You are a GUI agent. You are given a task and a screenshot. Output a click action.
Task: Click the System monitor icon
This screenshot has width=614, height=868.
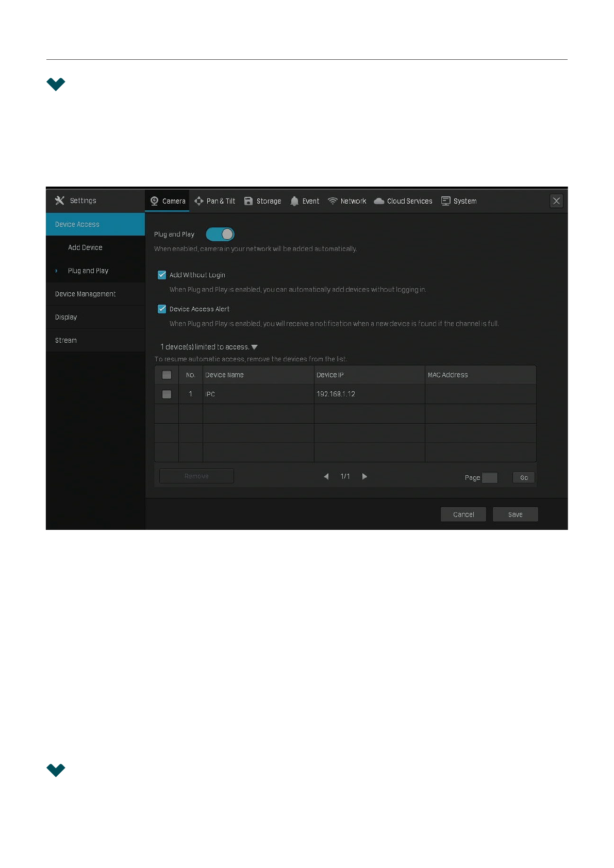[445, 201]
